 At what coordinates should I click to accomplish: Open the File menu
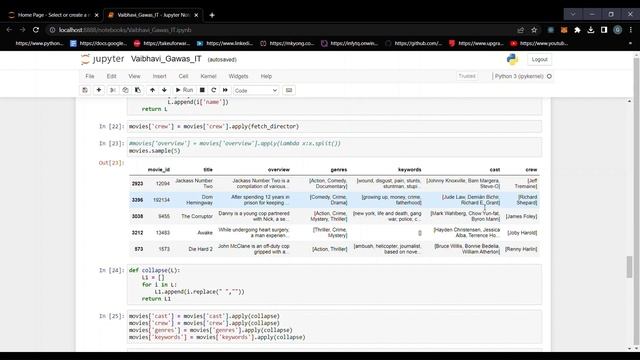(90, 76)
